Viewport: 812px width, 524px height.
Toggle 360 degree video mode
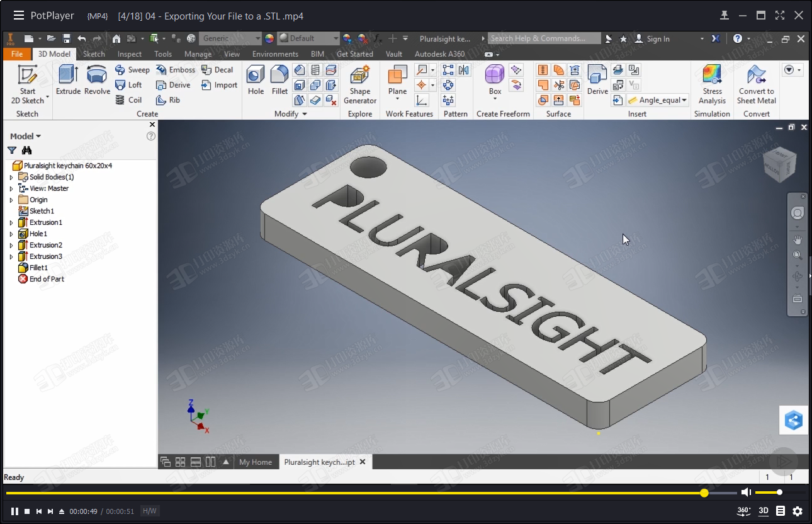point(744,511)
